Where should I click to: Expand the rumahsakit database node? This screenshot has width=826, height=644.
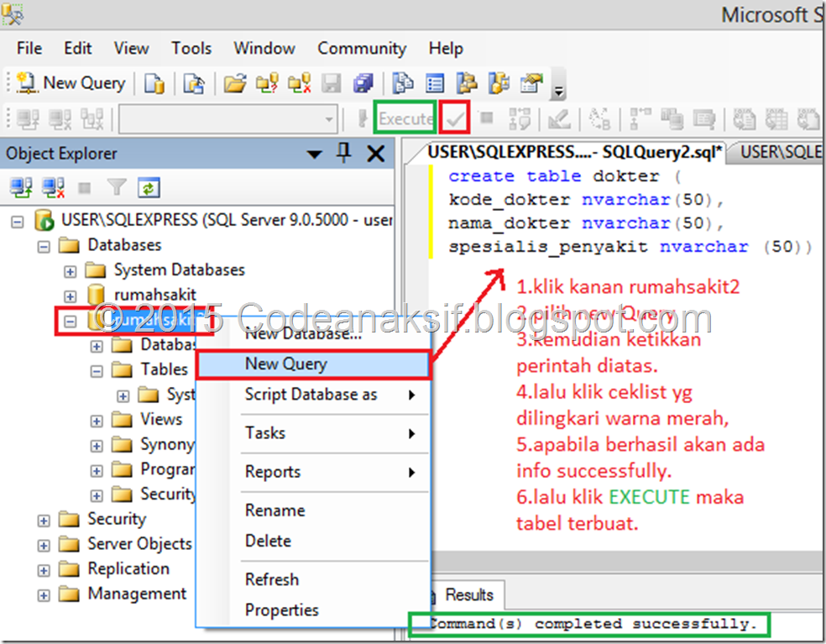70,296
